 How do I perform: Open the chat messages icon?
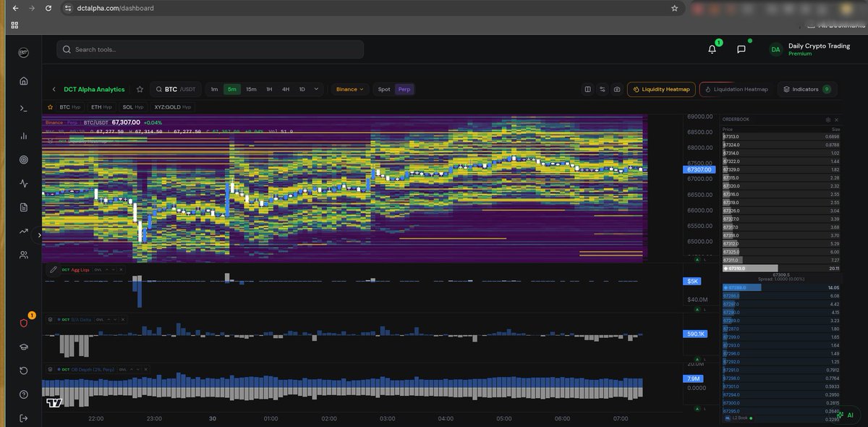(741, 49)
